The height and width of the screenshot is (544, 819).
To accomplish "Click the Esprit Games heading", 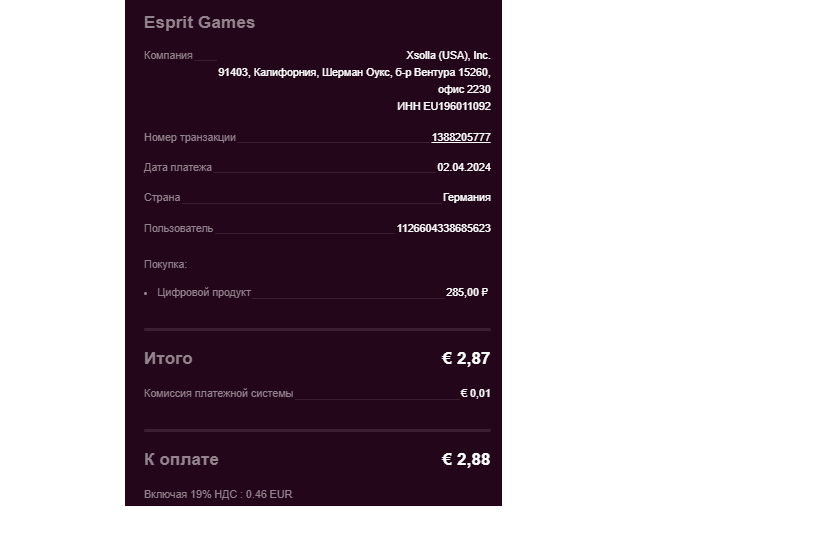I will click(x=200, y=22).
